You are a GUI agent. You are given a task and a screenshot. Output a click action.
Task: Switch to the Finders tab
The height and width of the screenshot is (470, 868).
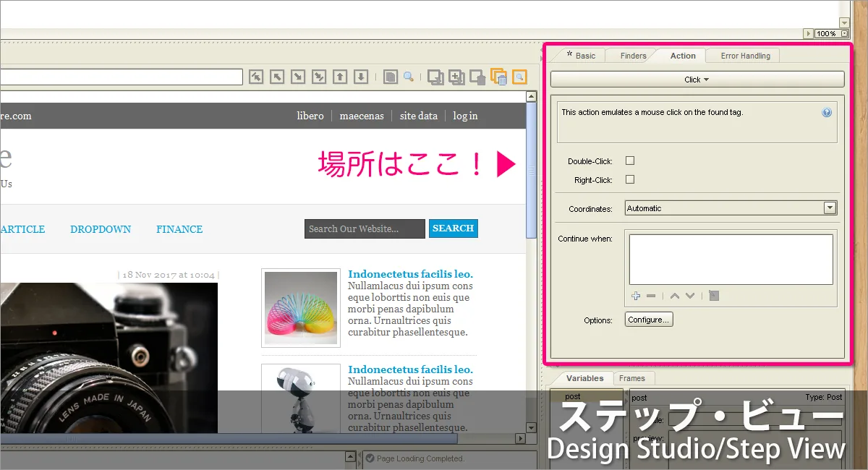click(x=633, y=56)
